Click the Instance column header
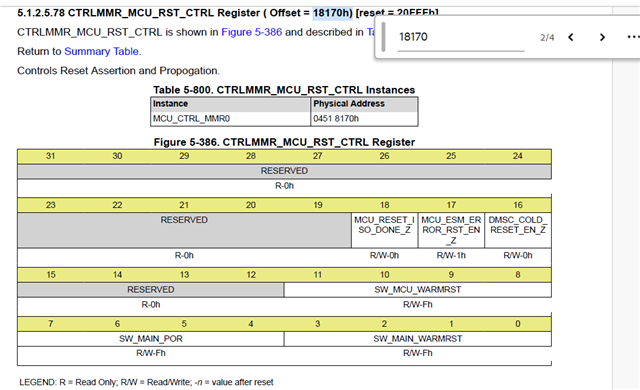Screen dimensions: 640x390 click(x=230, y=104)
